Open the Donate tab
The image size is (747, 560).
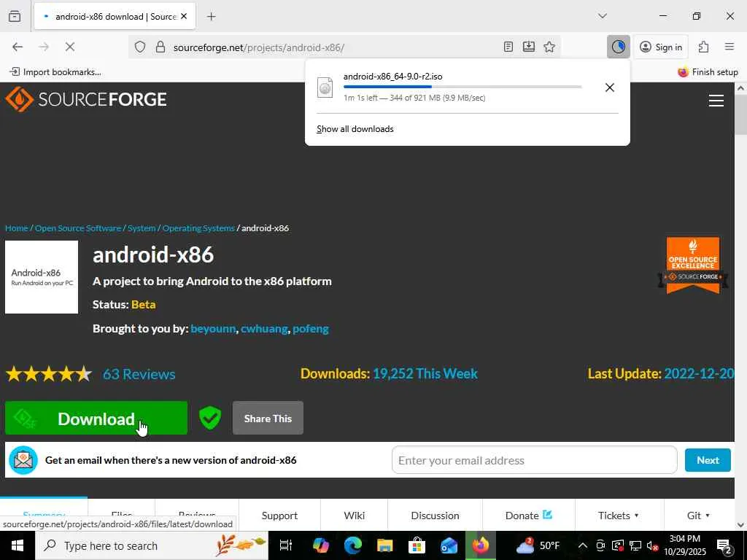pos(528,516)
